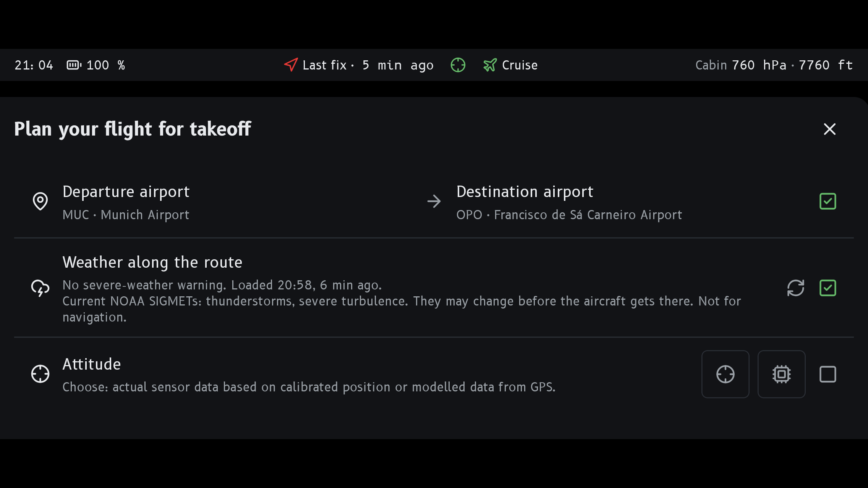Open the Cabin pressure readout
868x488 pixels.
pos(774,65)
